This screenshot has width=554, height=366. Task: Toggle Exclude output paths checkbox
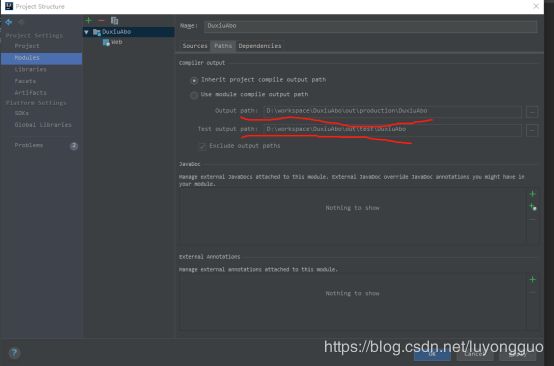pos(202,146)
